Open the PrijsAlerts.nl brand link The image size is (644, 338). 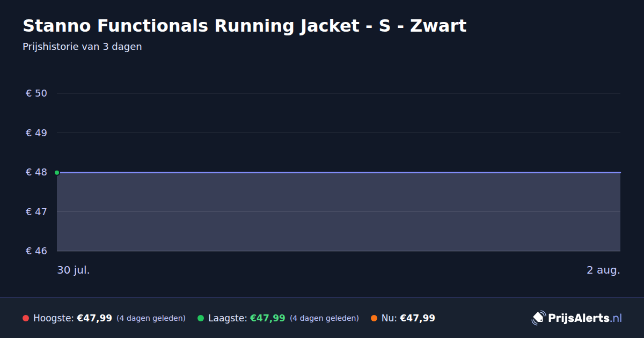(x=577, y=318)
